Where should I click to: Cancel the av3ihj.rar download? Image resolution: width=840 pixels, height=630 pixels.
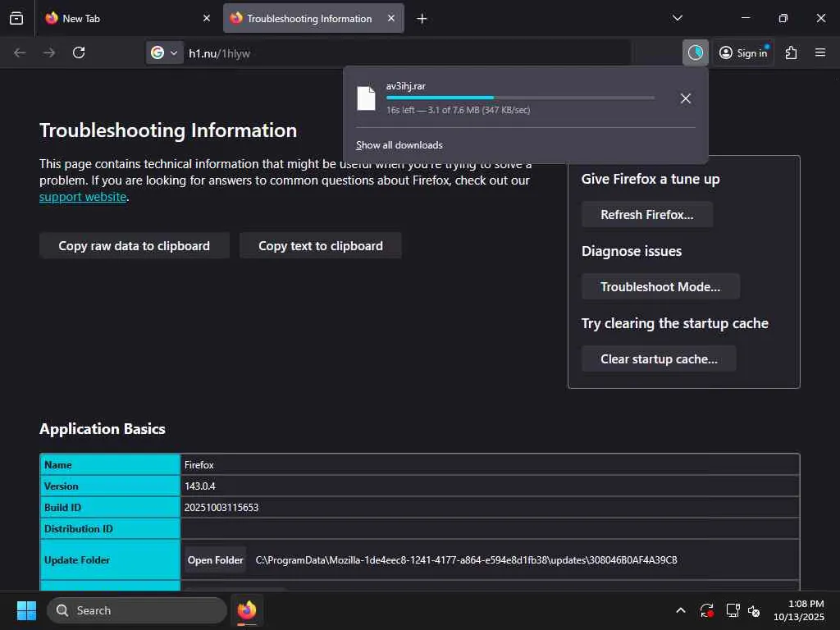pyautogui.click(x=685, y=98)
